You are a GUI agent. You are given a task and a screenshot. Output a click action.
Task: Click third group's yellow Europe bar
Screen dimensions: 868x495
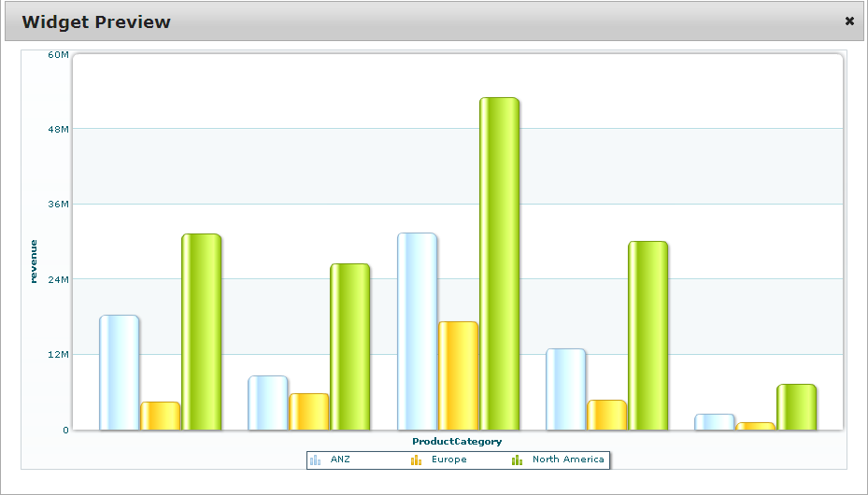click(458, 375)
